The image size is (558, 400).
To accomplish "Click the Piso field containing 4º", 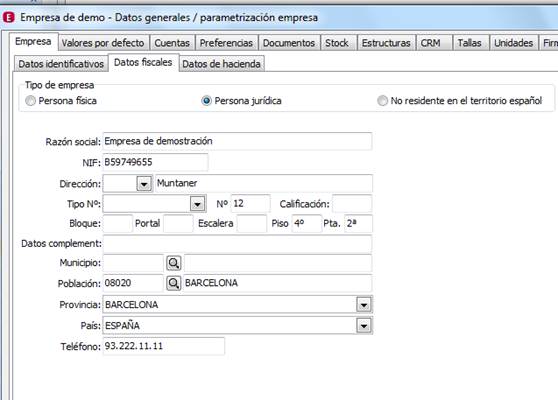I will 307,224.
